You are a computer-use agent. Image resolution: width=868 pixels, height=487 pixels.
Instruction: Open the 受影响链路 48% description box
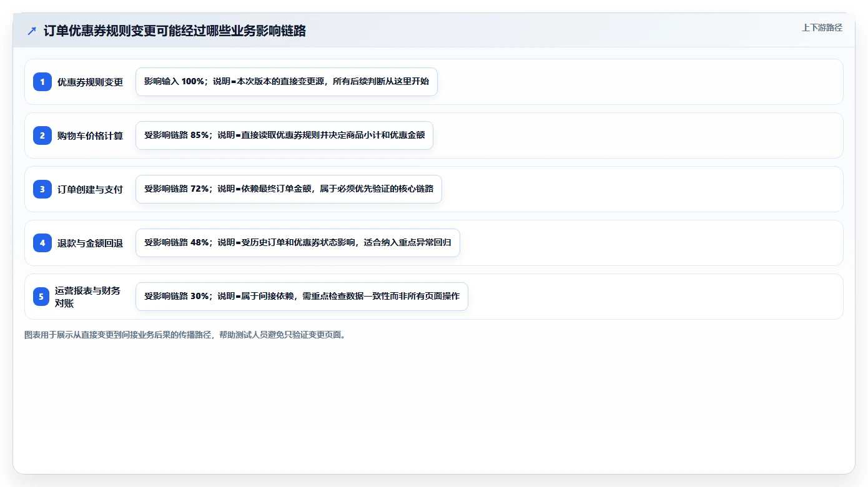(x=298, y=243)
